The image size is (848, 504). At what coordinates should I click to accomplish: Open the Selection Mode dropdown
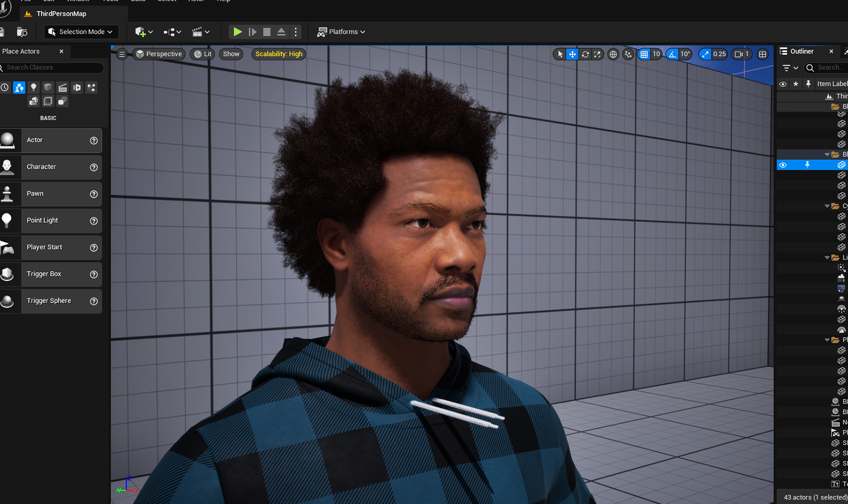pos(81,32)
